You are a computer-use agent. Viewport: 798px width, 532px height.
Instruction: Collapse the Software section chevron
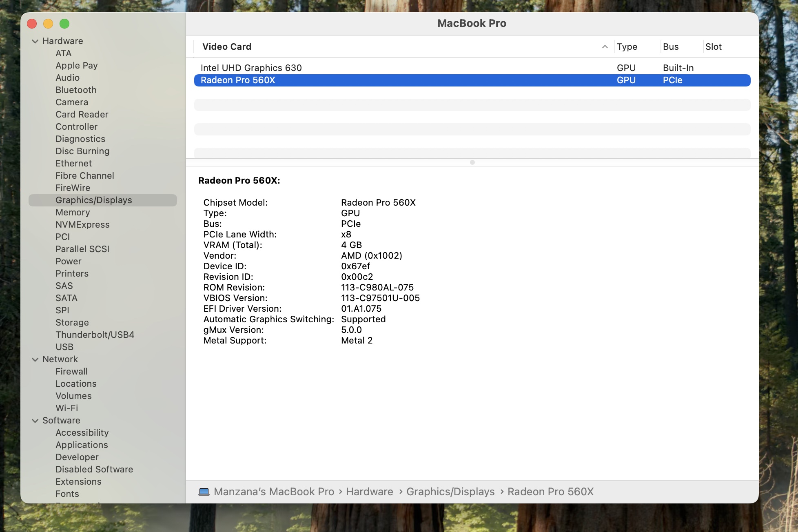(35, 421)
